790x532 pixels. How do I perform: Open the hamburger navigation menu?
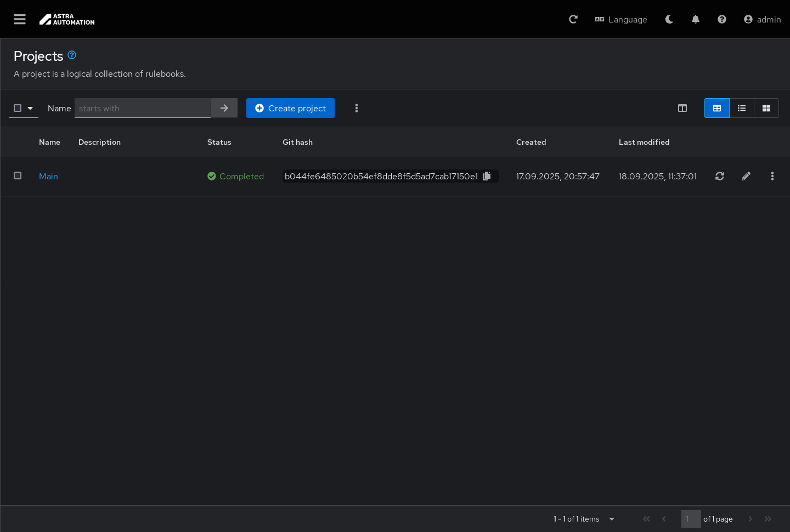tap(20, 19)
